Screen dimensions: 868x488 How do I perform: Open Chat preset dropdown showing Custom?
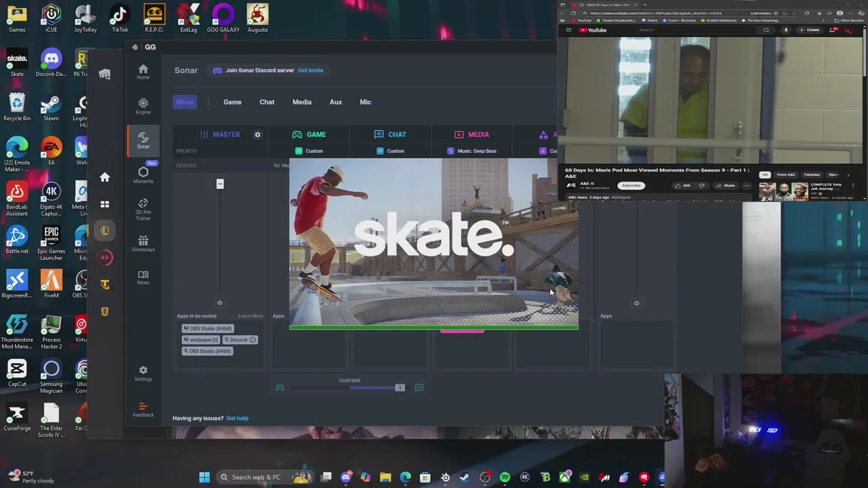point(391,151)
